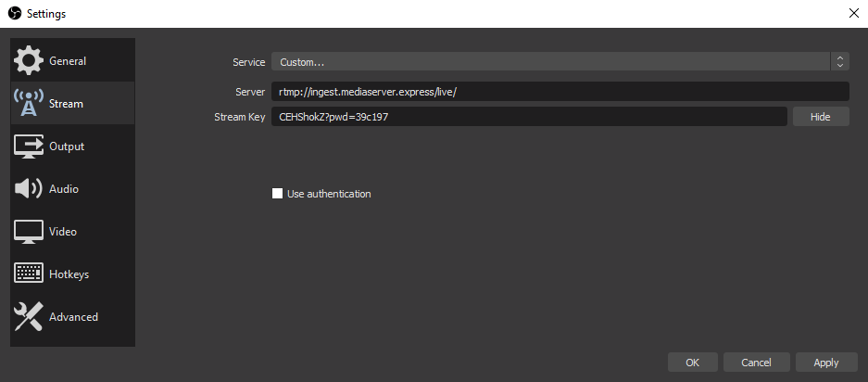868x382 pixels.
Task: Switch to the Hotkeys settings tab label
Action: click(x=69, y=274)
